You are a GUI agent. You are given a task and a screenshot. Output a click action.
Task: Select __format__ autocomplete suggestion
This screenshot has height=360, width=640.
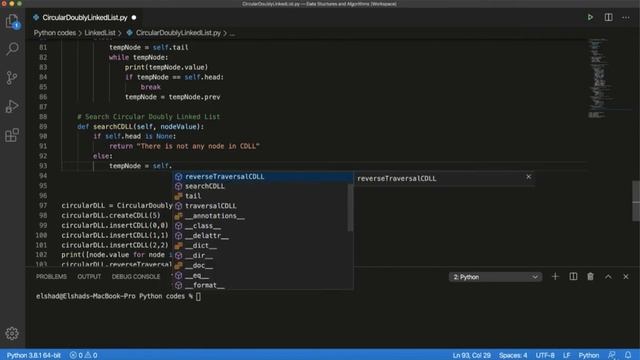(260, 285)
